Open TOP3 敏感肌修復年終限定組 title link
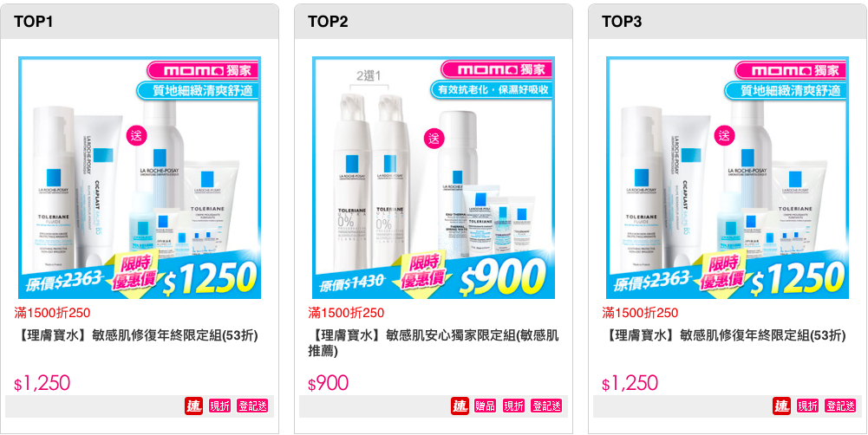Image resolution: width=868 pixels, height=435 pixels. tap(724, 335)
